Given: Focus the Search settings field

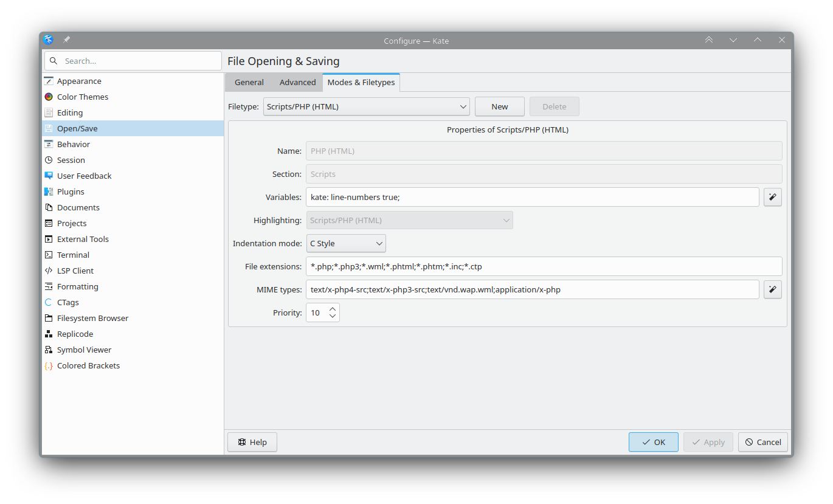Looking at the screenshot, I should (133, 61).
